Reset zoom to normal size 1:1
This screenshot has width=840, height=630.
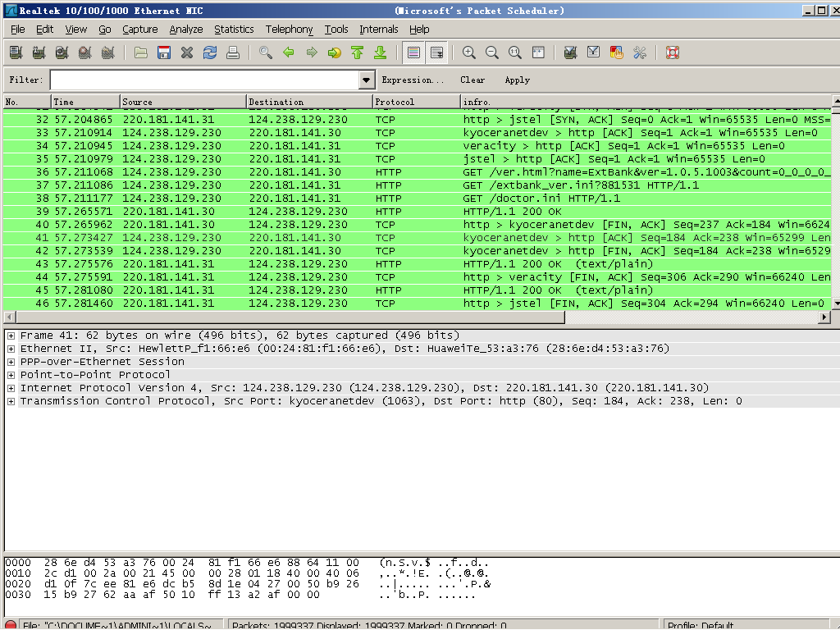(x=515, y=52)
